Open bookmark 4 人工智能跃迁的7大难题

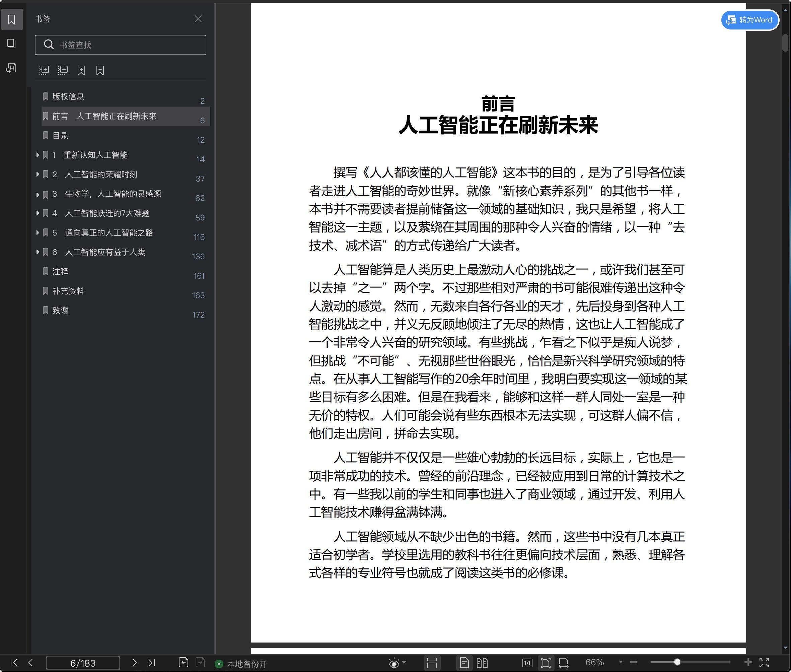click(x=101, y=213)
